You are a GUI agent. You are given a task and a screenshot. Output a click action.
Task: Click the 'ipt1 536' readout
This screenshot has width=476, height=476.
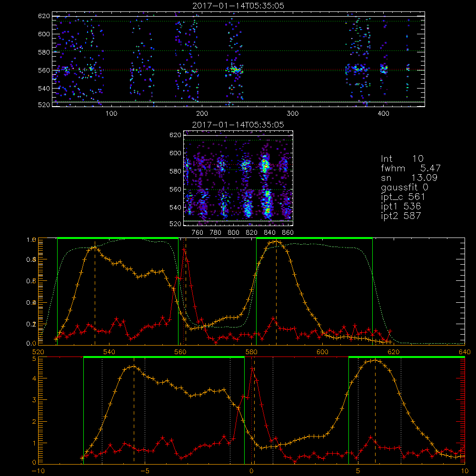(x=401, y=207)
